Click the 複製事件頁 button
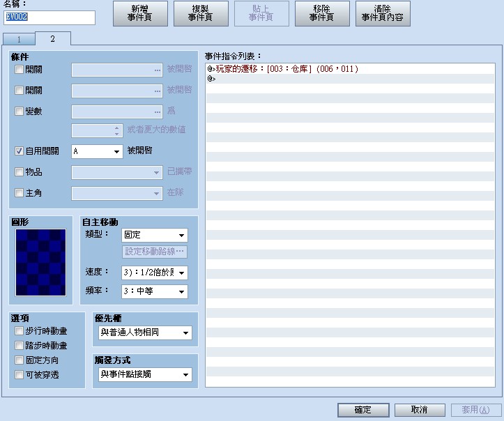504x421 pixels. pyautogui.click(x=201, y=13)
